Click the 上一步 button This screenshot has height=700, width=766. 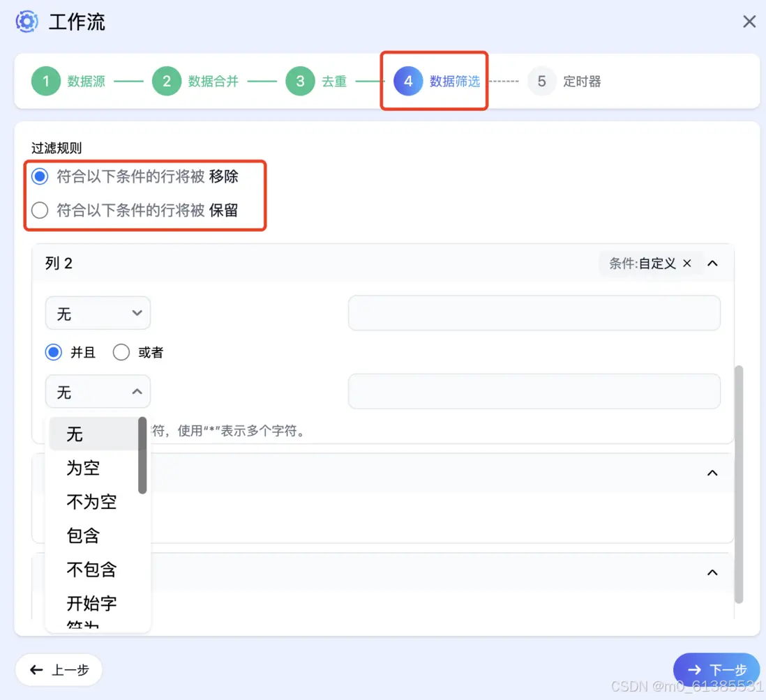(x=59, y=669)
